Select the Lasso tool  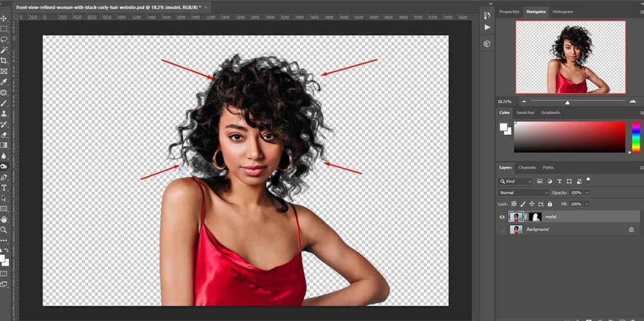tap(4, 40)
